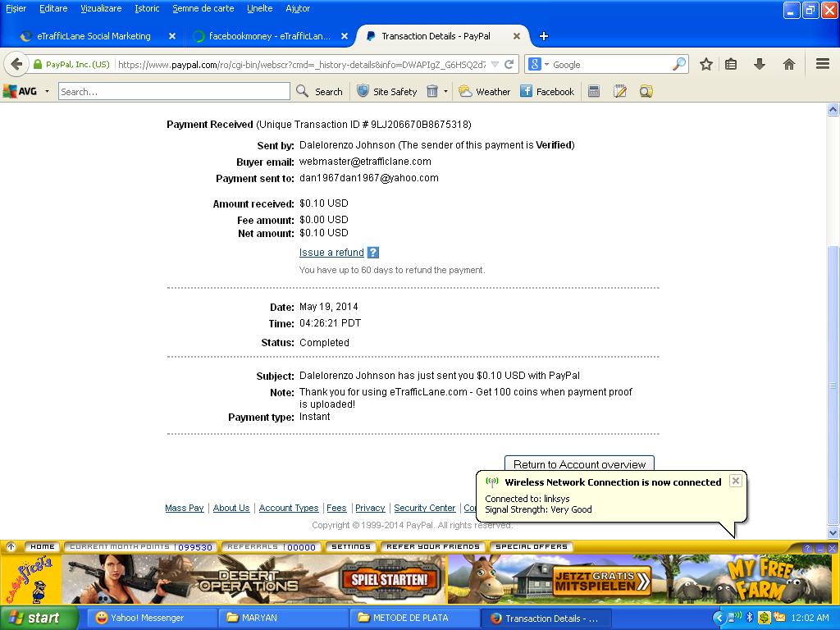840x630 pixels.
Task: Open the AVG file search folder icon
Action: tap(646, 92)
